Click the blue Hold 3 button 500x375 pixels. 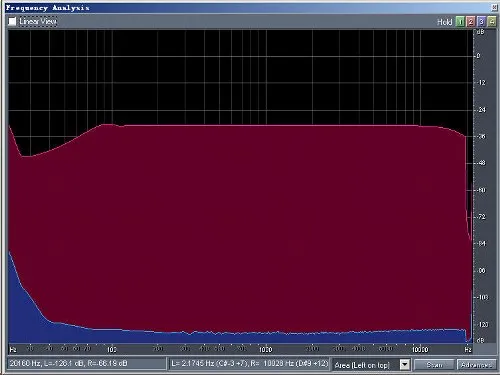click(x=481, y=22)
